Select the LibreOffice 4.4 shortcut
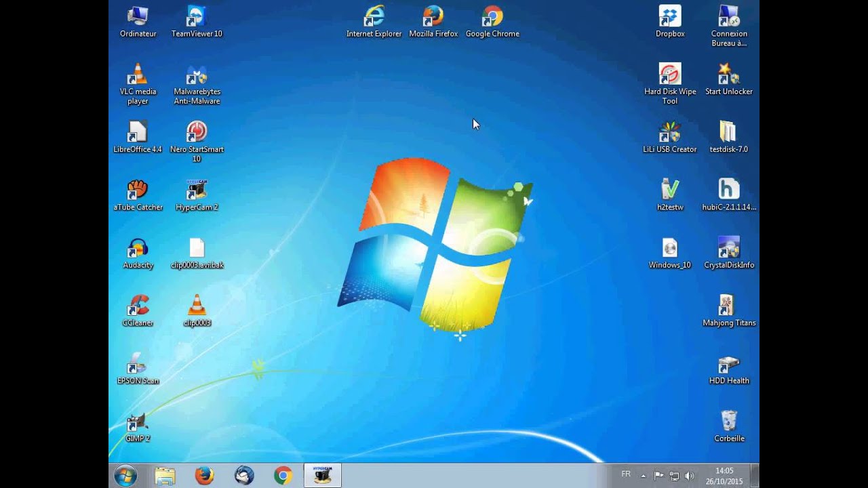Screen dimensions: 868x488 [x=138, y=137]
